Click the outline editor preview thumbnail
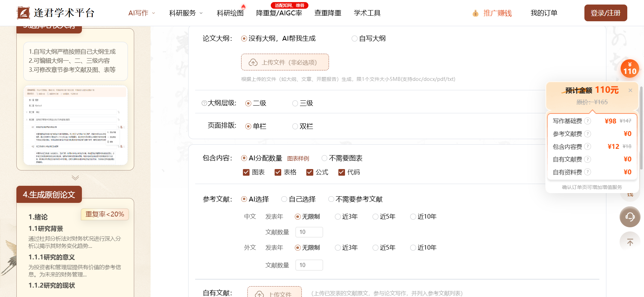 [75, 125]
